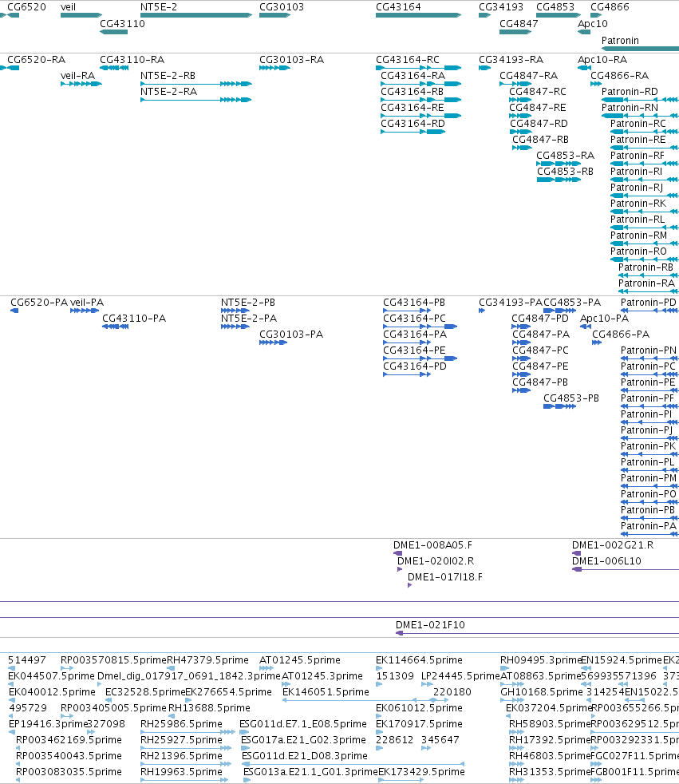This screenshot has width=679, height=784.
Task: Select transcript Patronin-RK label
Action: [638, 204]
